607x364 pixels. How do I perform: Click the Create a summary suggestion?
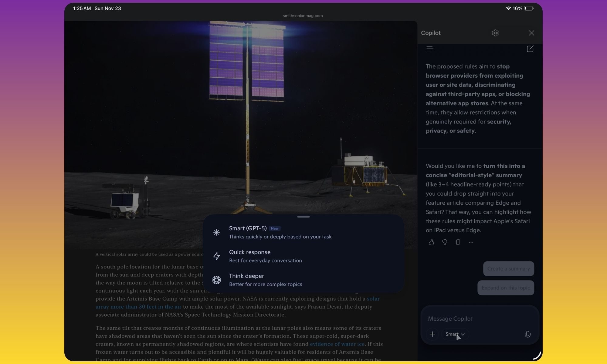coord(508,268)
